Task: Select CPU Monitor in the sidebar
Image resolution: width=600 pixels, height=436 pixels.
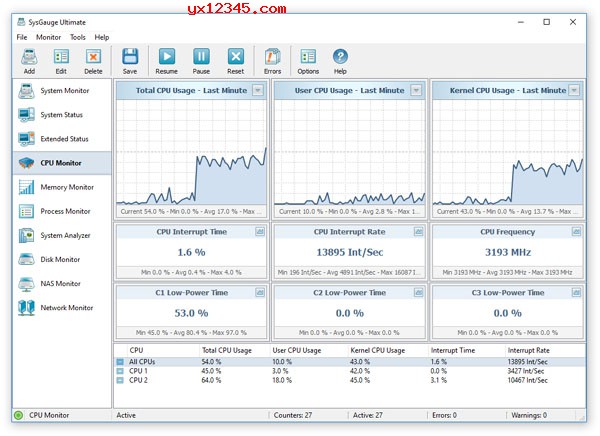Action: (x=62, y=163)
